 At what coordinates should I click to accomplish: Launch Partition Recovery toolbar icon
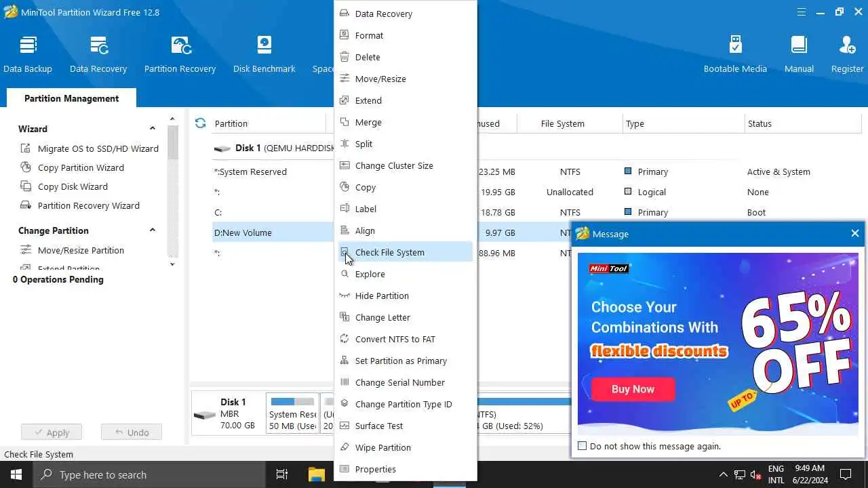(180, 45)
